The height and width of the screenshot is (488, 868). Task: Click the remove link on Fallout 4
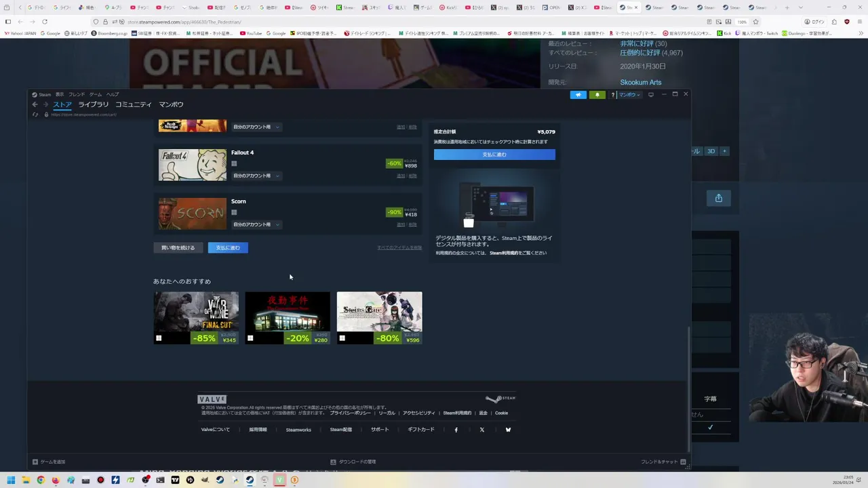[413, 176]
